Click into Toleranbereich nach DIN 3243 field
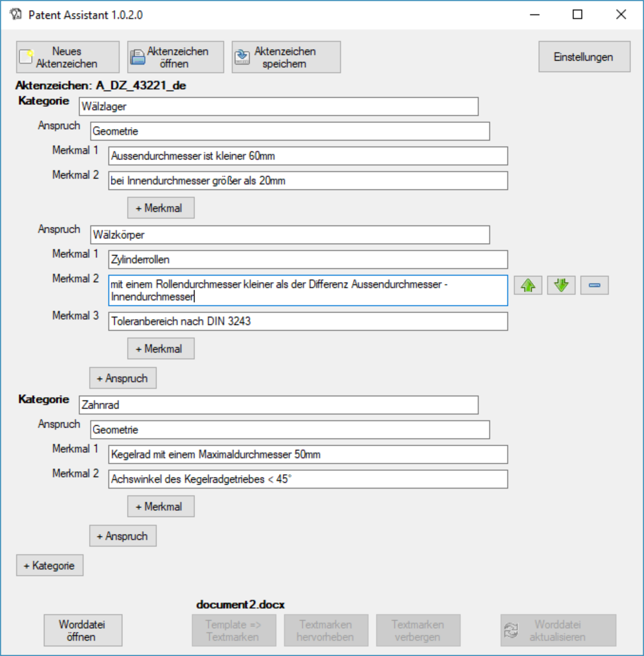This screenshot has height=656, width=644. coord(308,321)
